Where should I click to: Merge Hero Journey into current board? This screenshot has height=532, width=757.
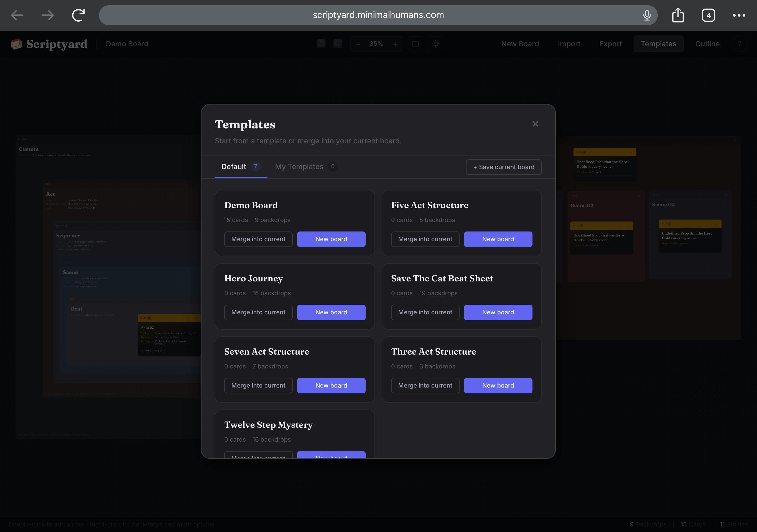(258, 312)
